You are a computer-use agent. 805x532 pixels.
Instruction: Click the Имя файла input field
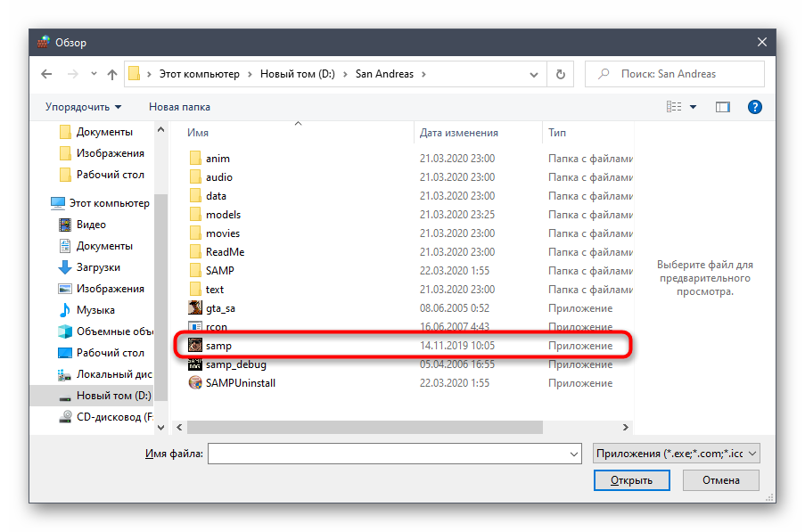coord(388,454)
